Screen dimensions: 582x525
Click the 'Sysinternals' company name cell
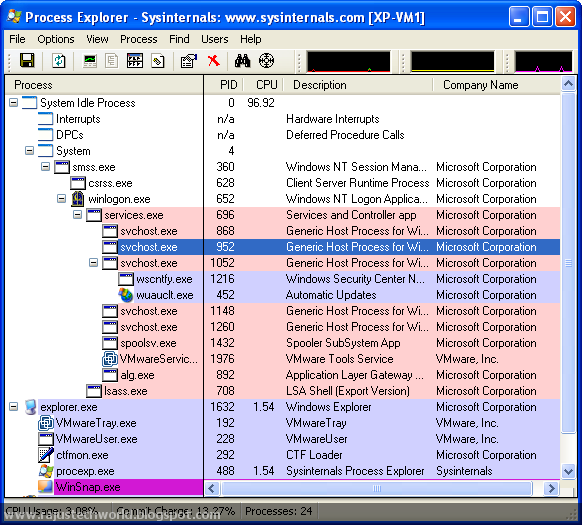pyautogui.click(x=464, y=471)
